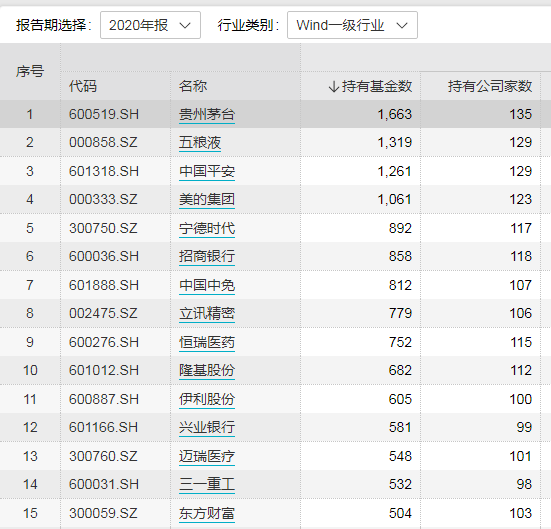
Task: Click company count 123 in 美的集团 row
Action: tap(521, 199)
